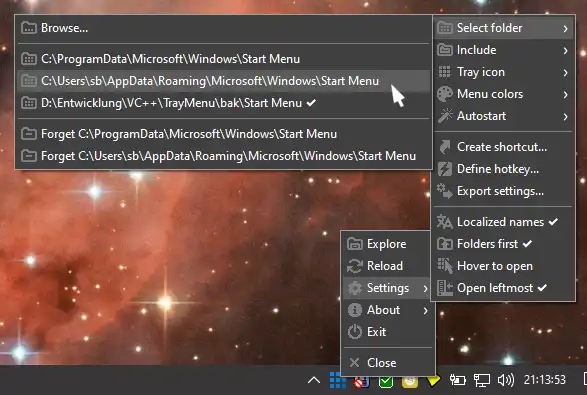Click the Include folder icon
This screenshot has width=587, height=395.
(445, 50)
